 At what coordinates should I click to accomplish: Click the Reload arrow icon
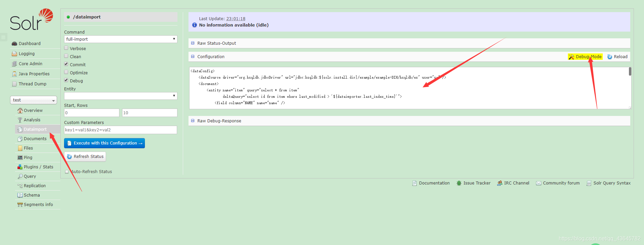click(x=610, y=57)
